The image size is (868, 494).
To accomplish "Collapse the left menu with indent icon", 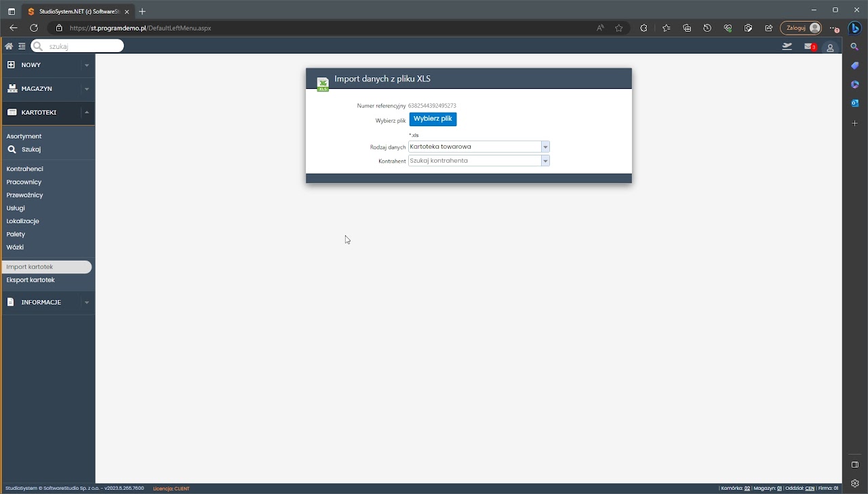I will 22,46.
